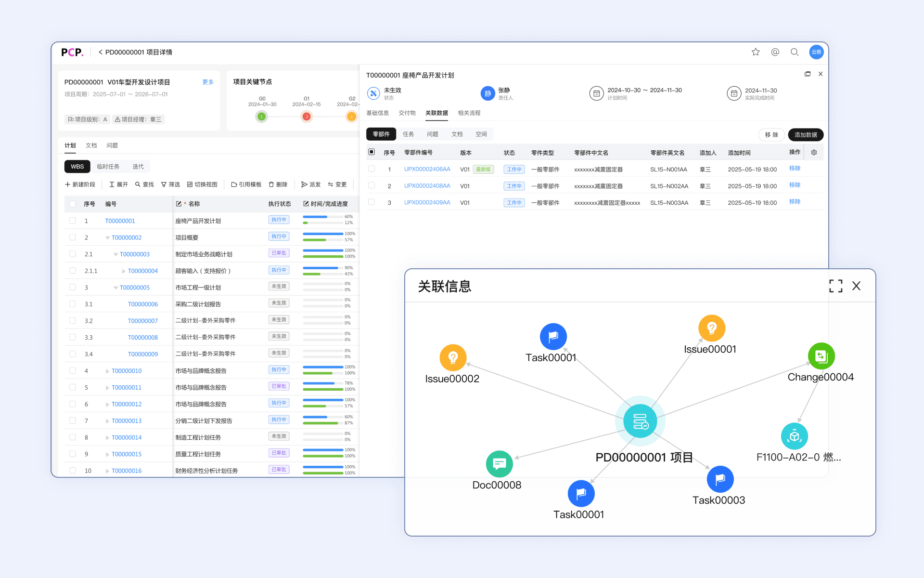This screenshot has width=924, height=578.
Task: Check the row for UPX00002406AA
Action: pos(372,169)
